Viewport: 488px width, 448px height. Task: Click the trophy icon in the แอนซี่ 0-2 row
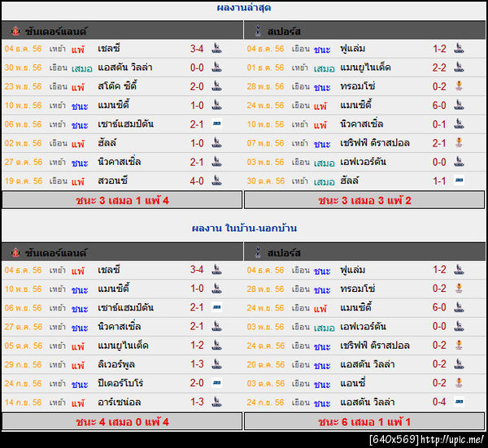click(459, 383)
